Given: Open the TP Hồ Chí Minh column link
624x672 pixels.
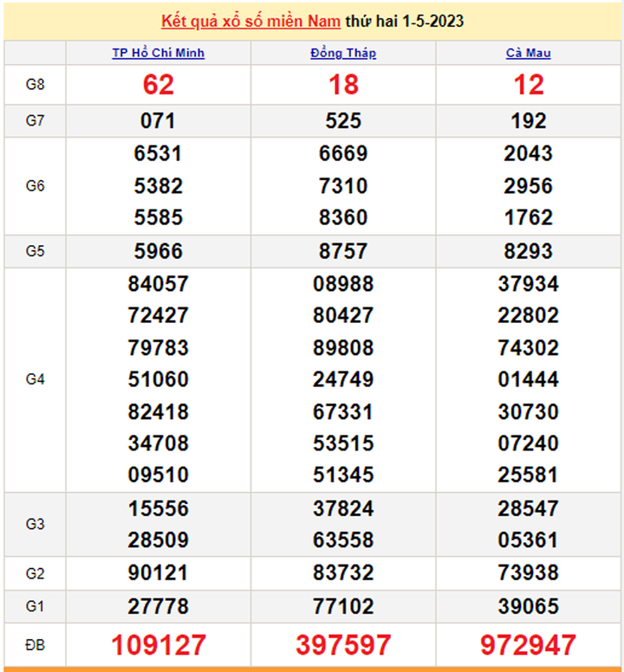Looking at the screenshot, I should pos(159,54).
